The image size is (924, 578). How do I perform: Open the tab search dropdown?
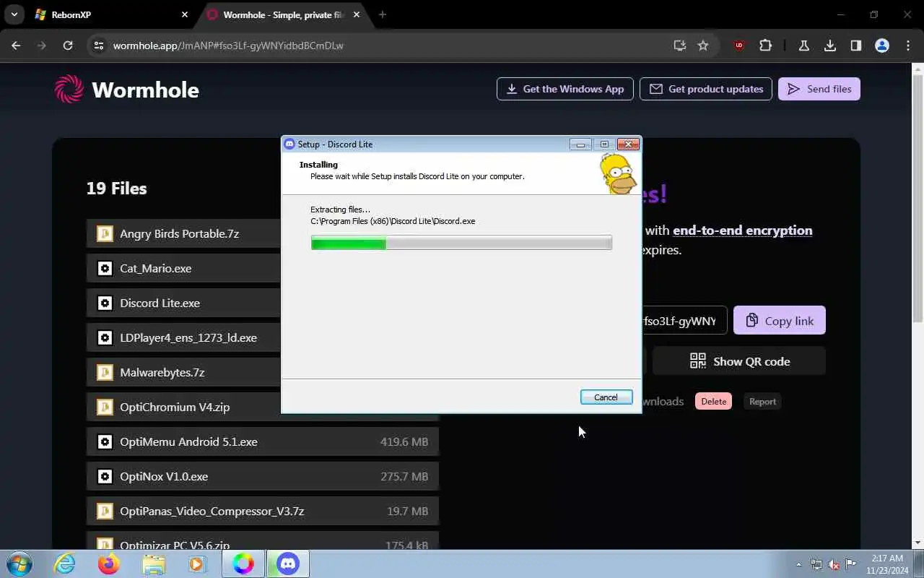[x=14, y=14]
